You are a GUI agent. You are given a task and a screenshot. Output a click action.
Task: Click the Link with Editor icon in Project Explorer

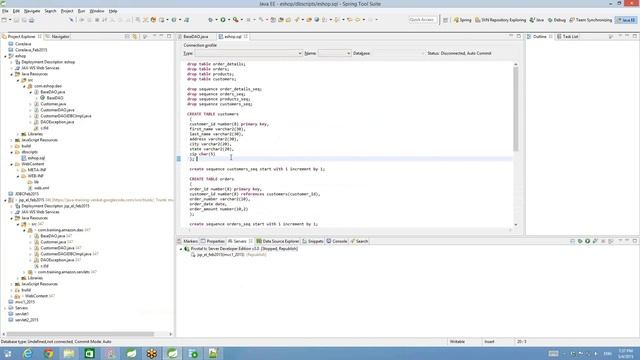pyautogui.click(x=135, y=36)
